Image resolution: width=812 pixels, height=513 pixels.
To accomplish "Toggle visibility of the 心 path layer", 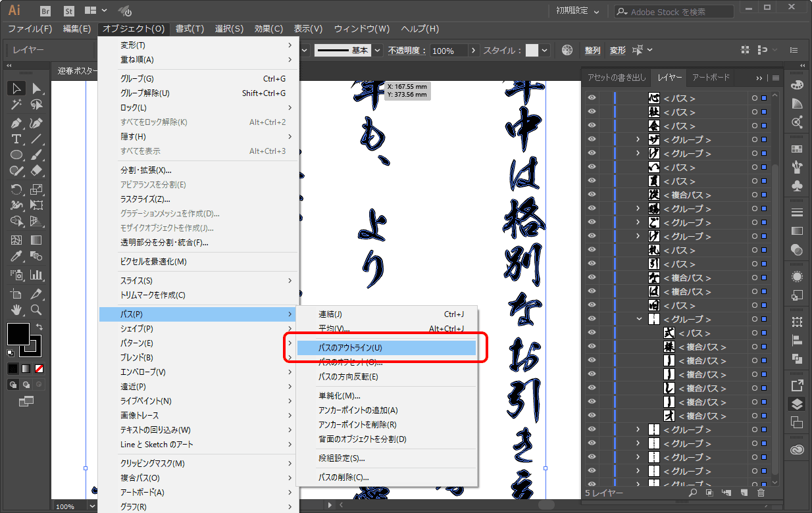I will pyautogui.click(x=592, y=98).
